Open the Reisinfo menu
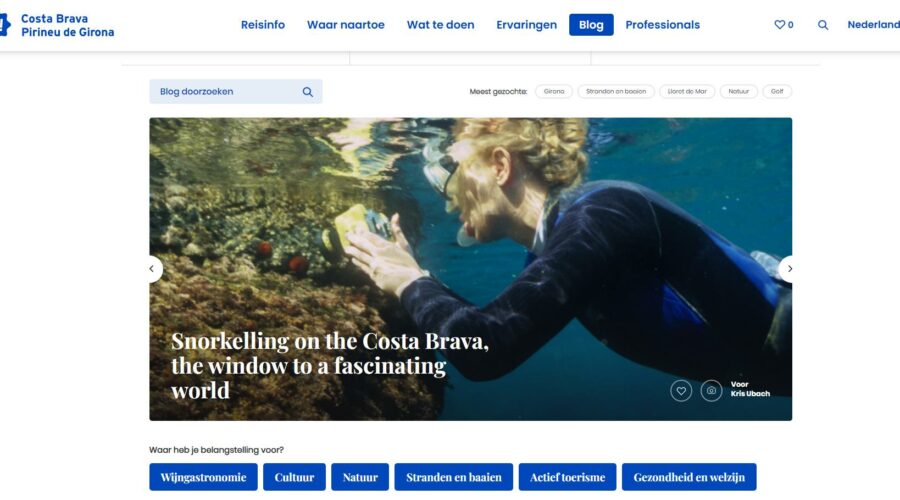The image size is (900, 500). 263,25
